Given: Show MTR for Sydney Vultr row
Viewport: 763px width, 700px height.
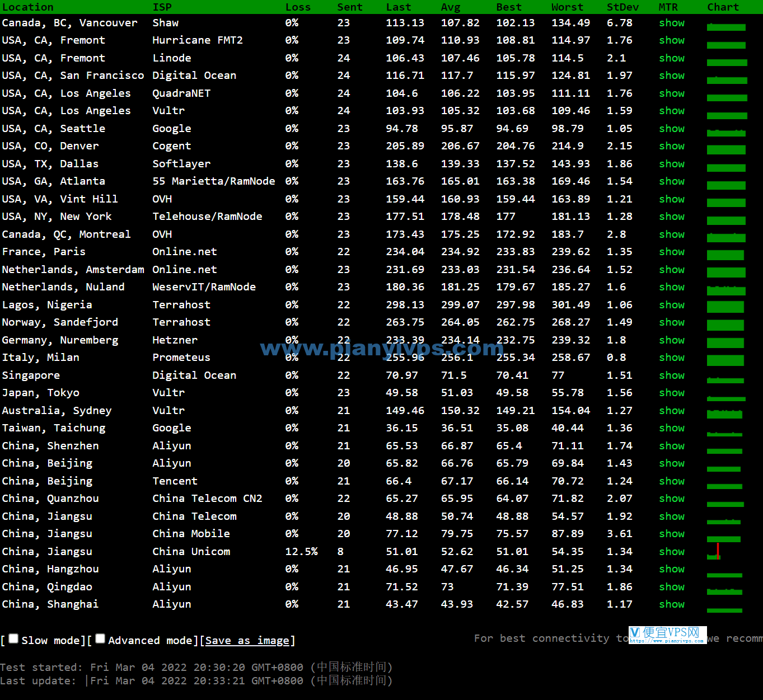Looking at the screenshot, I should pyautogui.click(x=672, y=411).
